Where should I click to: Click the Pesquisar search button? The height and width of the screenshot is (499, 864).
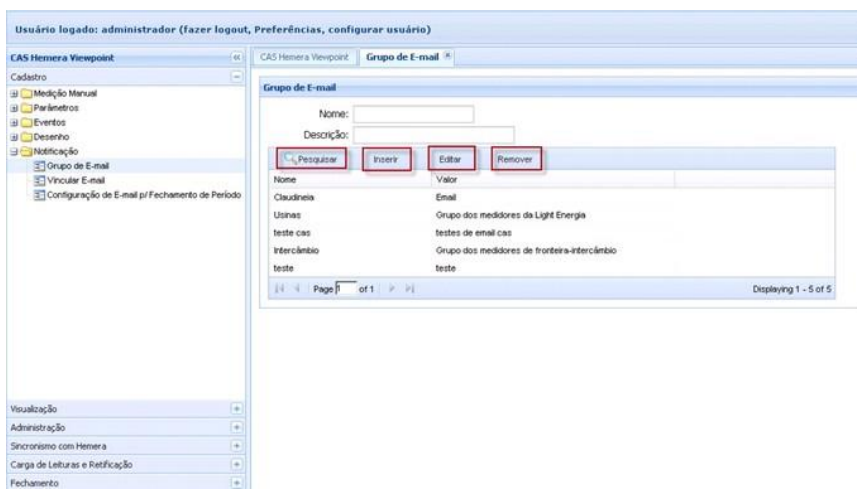(x=315, y=159)
